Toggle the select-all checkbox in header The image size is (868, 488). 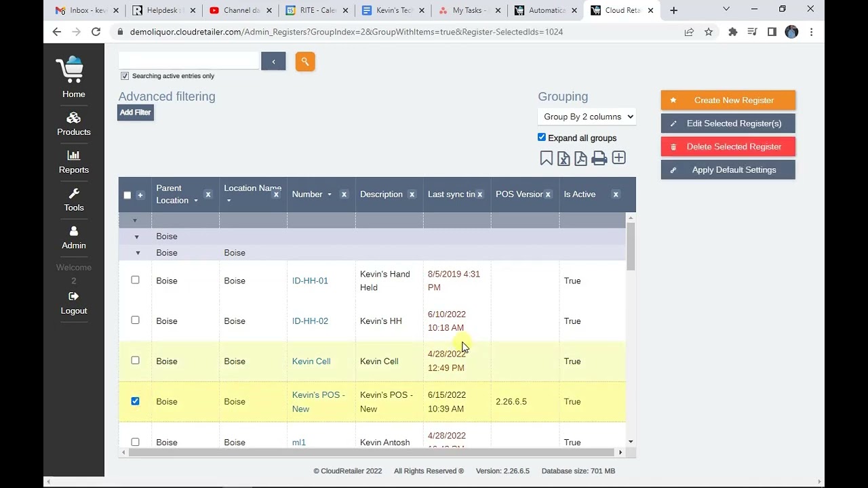tap(127, 195)
